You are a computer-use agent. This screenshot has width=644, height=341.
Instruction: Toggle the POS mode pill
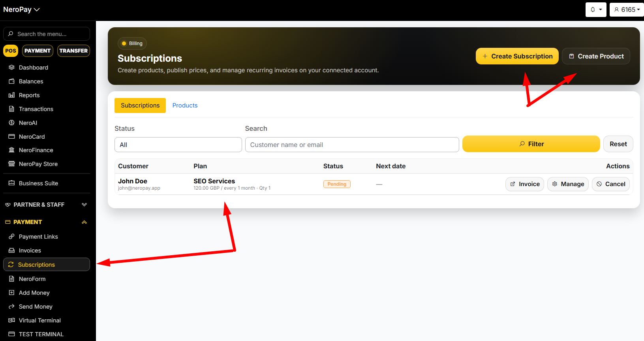(11, 51)
